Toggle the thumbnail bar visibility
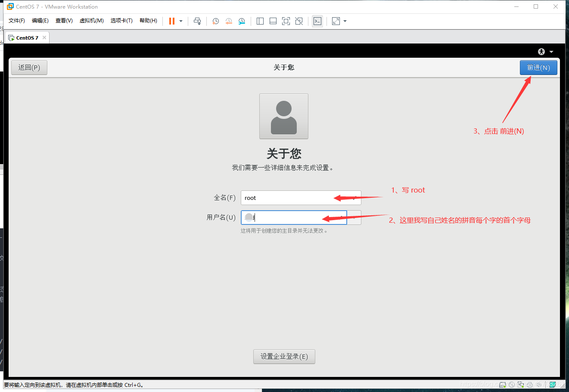 pos(273,21)
